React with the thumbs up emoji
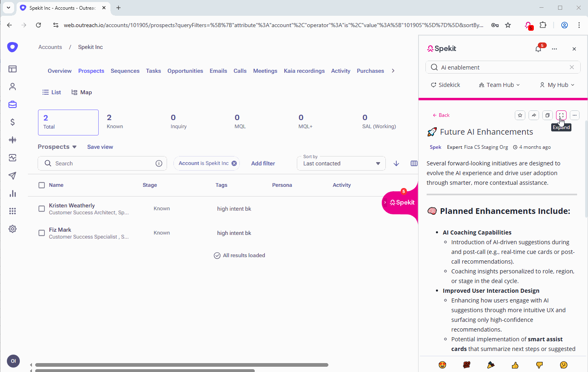588x372 pixels. pyautogui.click(x=515, y=365)
